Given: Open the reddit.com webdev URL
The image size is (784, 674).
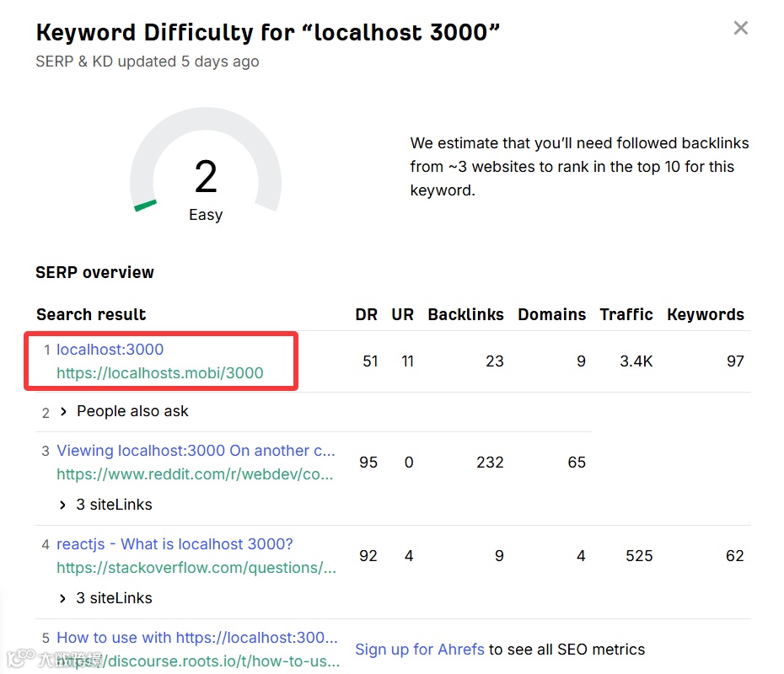Looking at the screenshot, I should (195, 474).
